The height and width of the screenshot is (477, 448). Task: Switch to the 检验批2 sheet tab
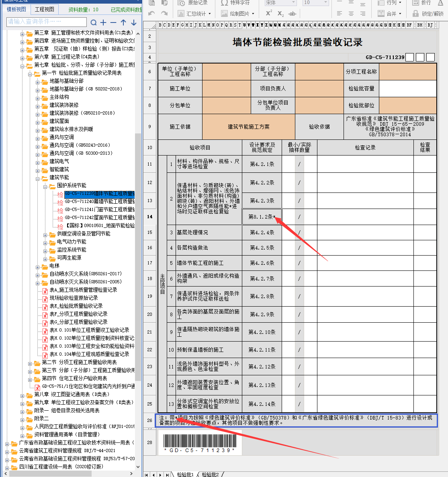211,475
